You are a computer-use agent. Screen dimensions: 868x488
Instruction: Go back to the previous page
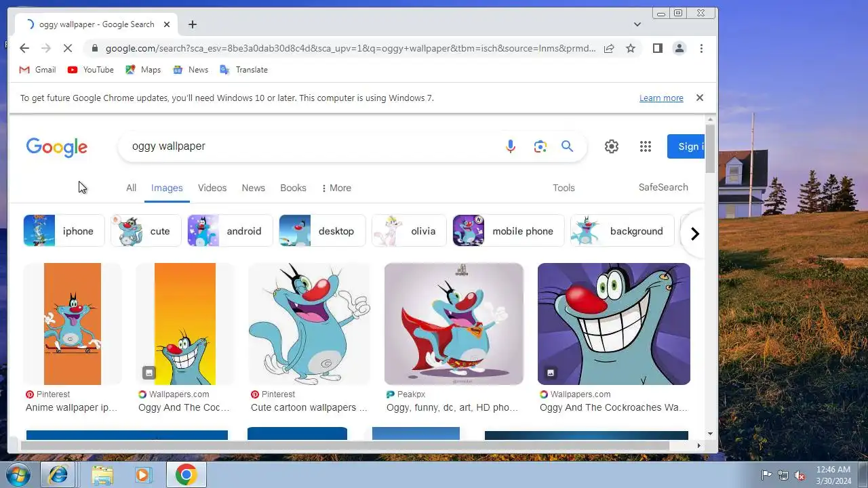click(x=24, y=48)
